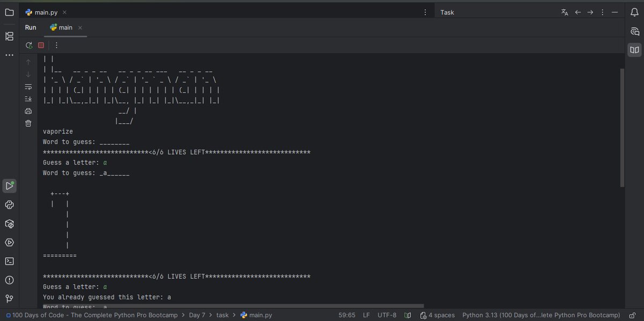Image resolution: width=644 pixels, height=321 pixels.
Task: Click the 'vaporize' output line
Action: coord(58,131)
